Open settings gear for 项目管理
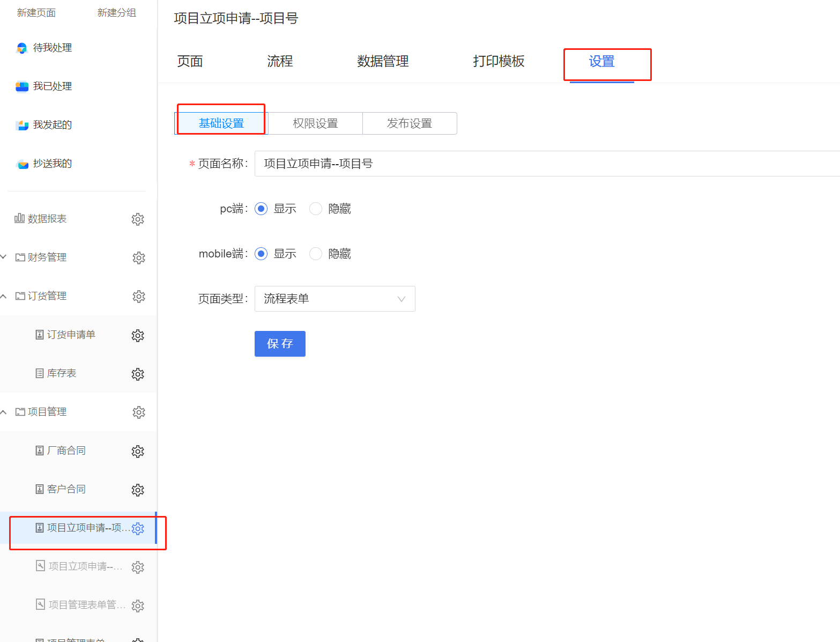840x642 pixels. (x=139, y=412)
